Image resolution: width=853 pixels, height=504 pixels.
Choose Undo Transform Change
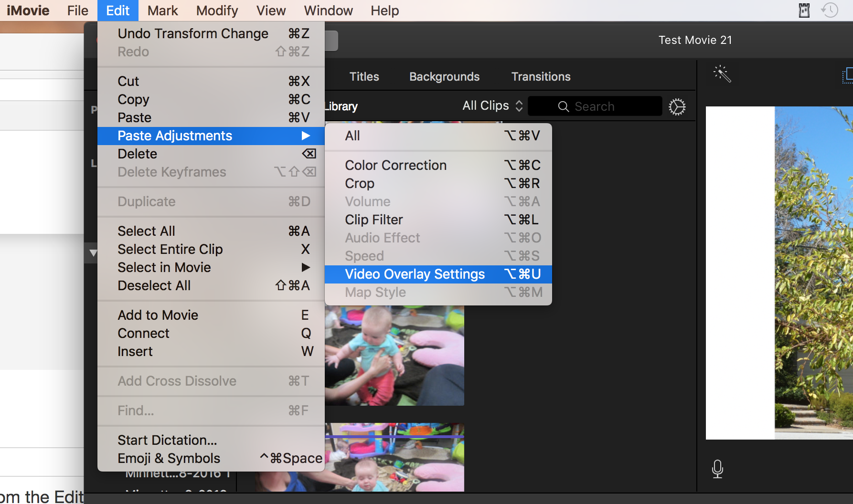[211, 33]
